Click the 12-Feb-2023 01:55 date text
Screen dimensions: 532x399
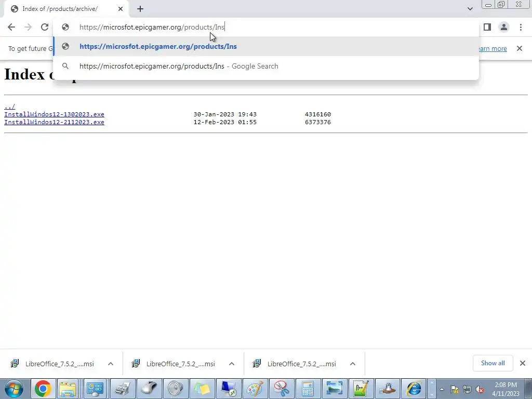tap(225, 122)
